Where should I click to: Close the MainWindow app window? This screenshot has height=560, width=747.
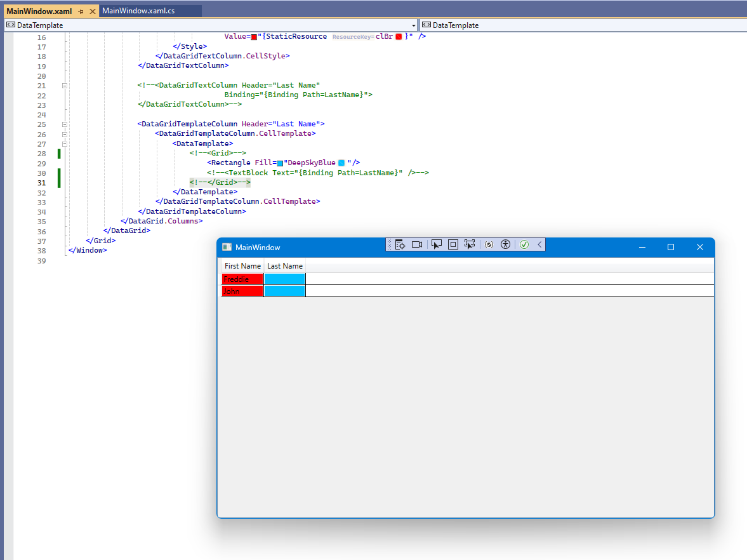[700, 247]
